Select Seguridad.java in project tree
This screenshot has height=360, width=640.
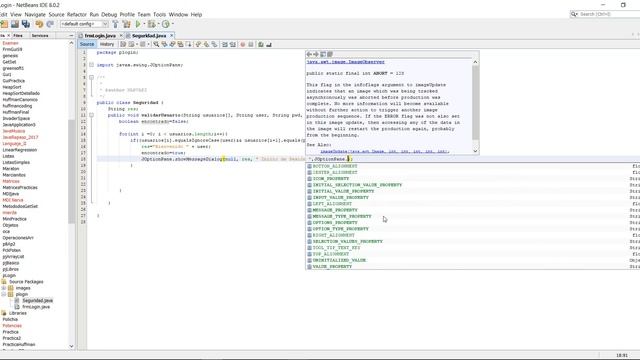point(38,300)
